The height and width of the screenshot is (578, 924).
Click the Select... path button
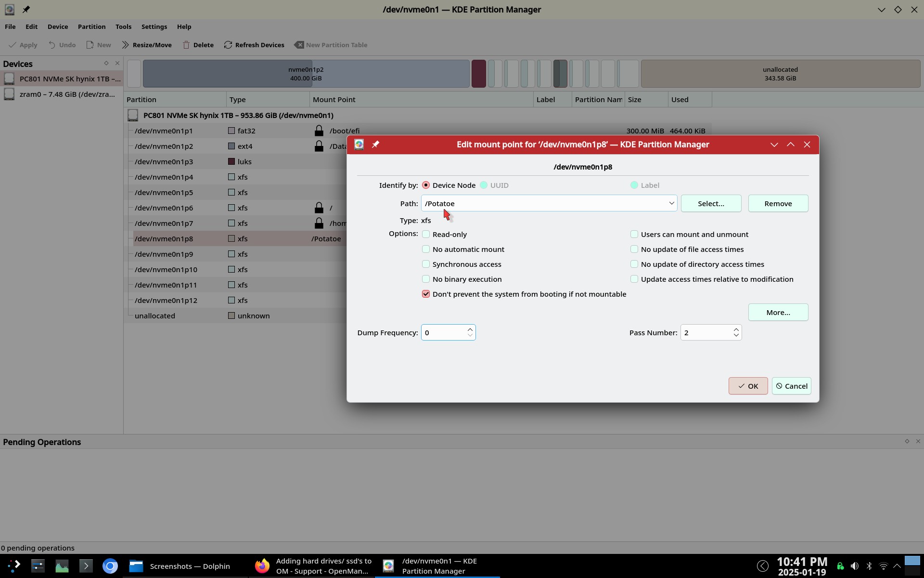click(x=711, y=204)
